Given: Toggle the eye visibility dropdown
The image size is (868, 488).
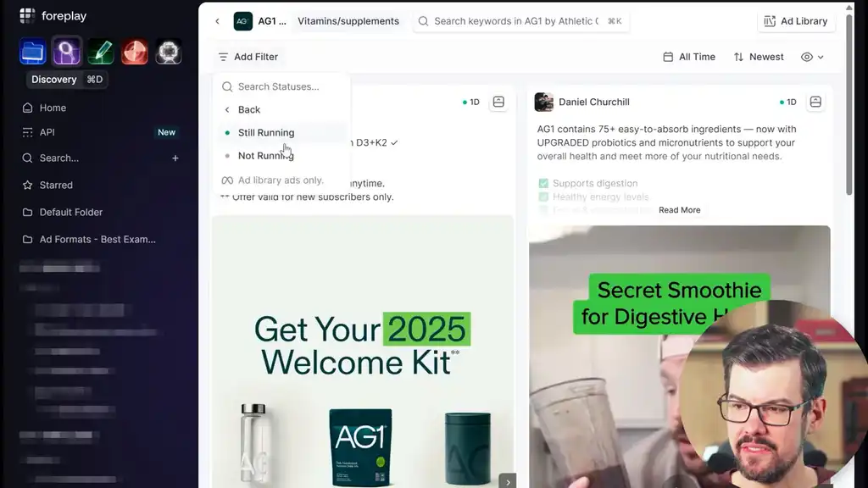Looking at the screenshot, I should coord(812,57).
